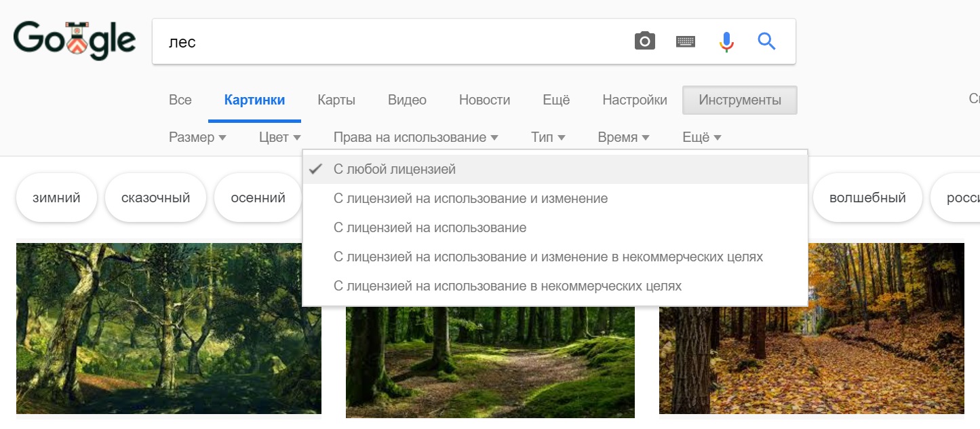The height and width of the screenshot is (429, 980).
Task: Expand the "Тип" filter dropdown
Action: pos(548,138)
